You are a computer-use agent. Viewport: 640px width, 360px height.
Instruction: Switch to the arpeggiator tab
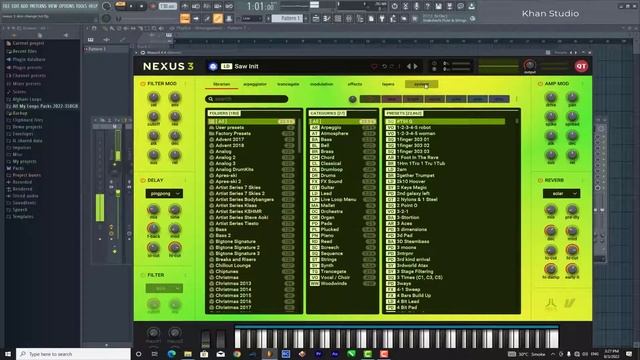(x=255, y=84)
